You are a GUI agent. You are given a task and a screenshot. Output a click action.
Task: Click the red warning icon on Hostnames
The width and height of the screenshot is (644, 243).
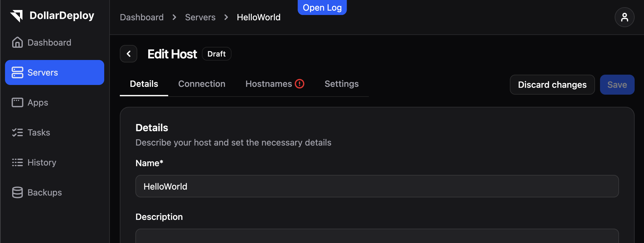click(x=300, y=84)
